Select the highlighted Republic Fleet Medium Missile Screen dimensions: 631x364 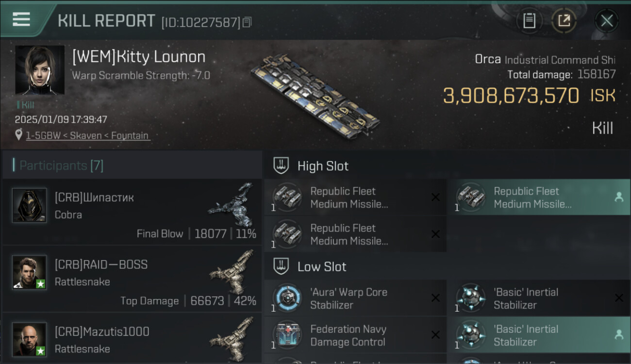pyautogui.click(x=533, y=198)
